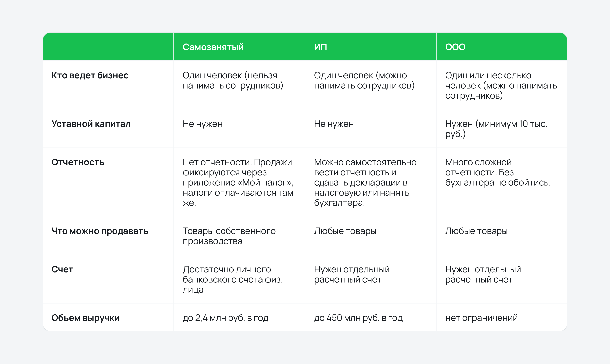
Task: Click the Объем выручки row label
Action: click(86, 318)
